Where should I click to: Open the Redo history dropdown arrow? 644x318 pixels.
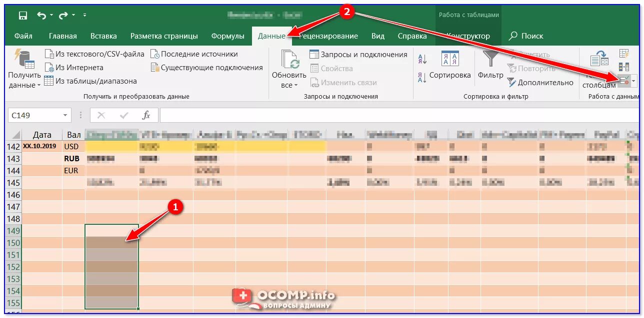(x=73, y=16)
